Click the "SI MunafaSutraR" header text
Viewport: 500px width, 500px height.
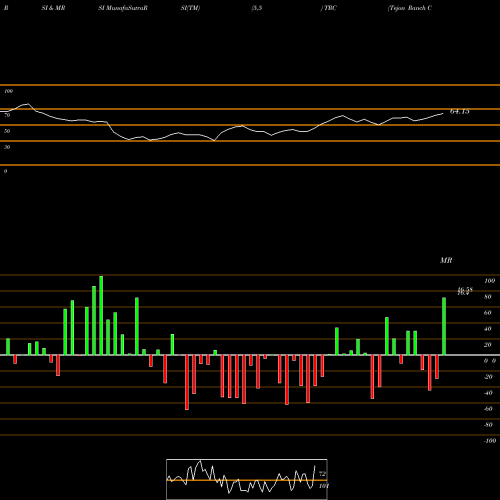123,8
